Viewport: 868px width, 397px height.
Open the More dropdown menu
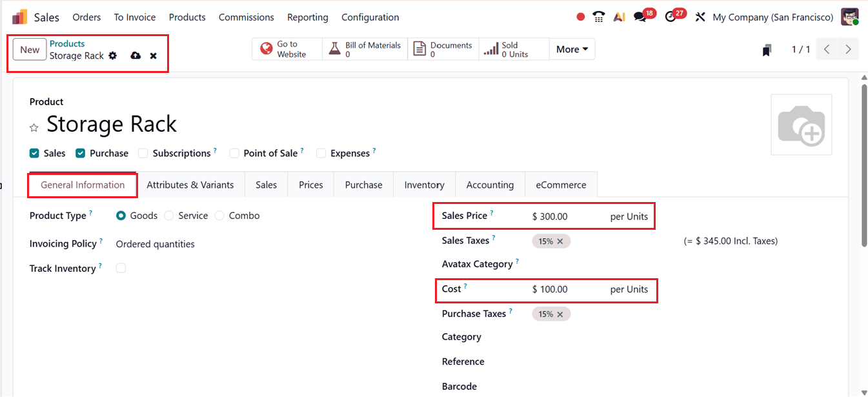tap(572, 48)
